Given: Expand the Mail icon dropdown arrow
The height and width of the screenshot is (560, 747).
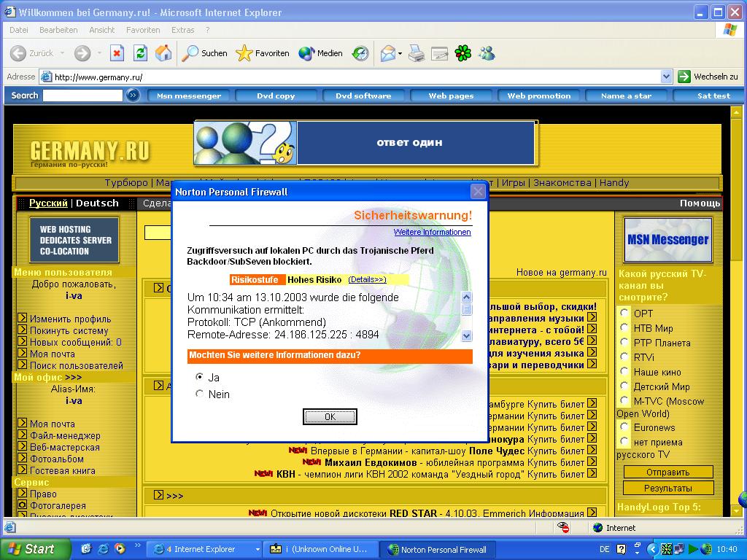Looking at the screenshot, I should pos(400,53).
